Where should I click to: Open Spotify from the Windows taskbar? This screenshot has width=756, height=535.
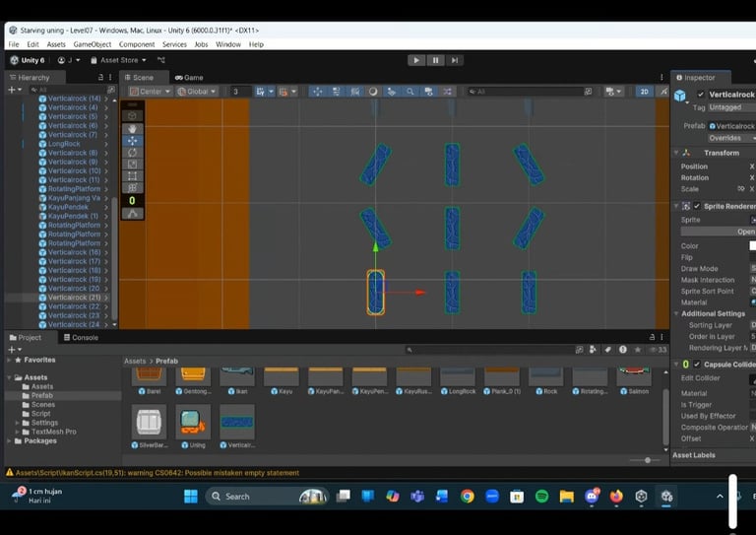(541, 496)
